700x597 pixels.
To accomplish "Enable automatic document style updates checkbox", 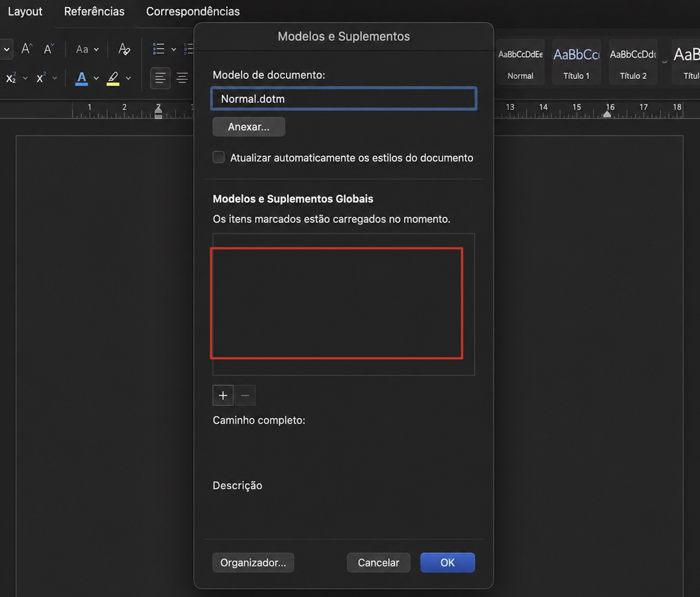I will (x=218, y=157).
